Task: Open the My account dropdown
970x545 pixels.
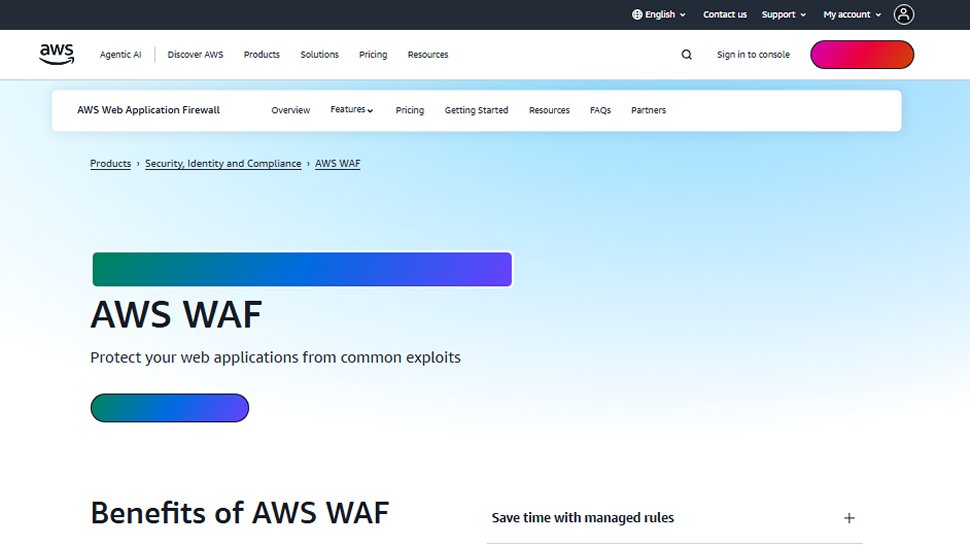Action: point(852,14)
